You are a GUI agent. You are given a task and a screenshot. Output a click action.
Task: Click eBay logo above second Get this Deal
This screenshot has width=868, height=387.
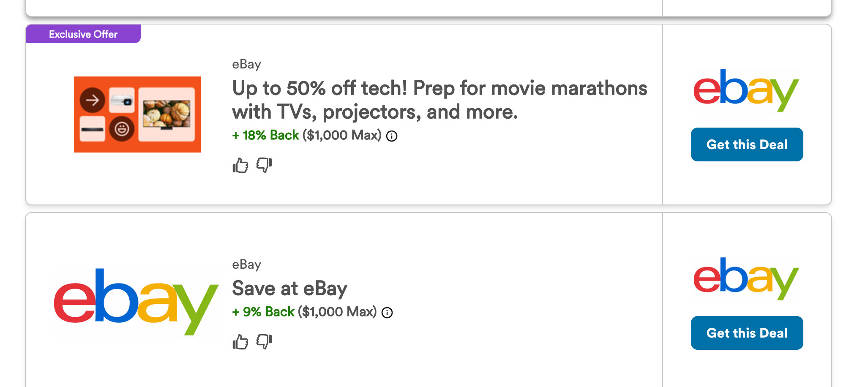click(746, 279)
